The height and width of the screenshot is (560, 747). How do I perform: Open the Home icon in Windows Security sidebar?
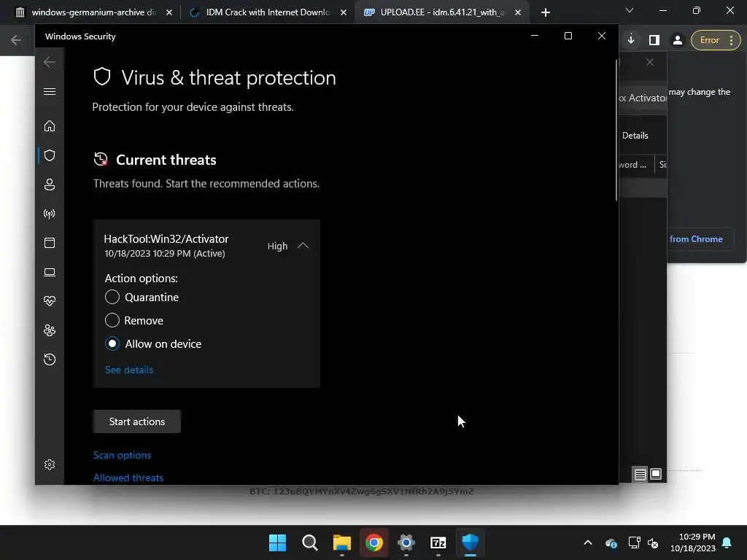[x=50, y=126]
